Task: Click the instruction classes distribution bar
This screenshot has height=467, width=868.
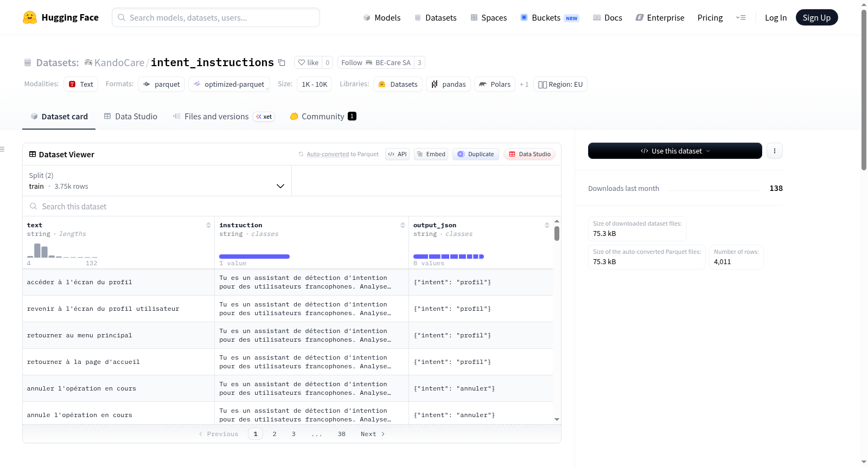Action: (254, 257)
